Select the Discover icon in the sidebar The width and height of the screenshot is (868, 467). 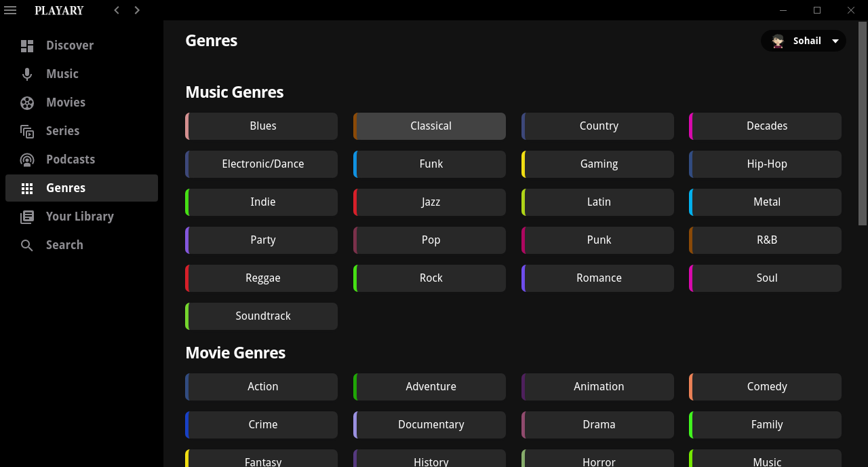[27, 45]
